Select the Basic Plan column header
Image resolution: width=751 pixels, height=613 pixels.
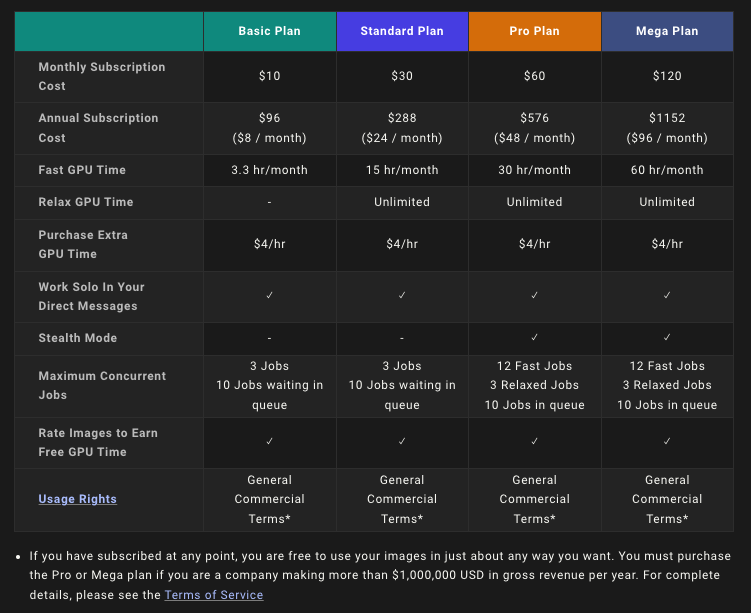[270, 31]
